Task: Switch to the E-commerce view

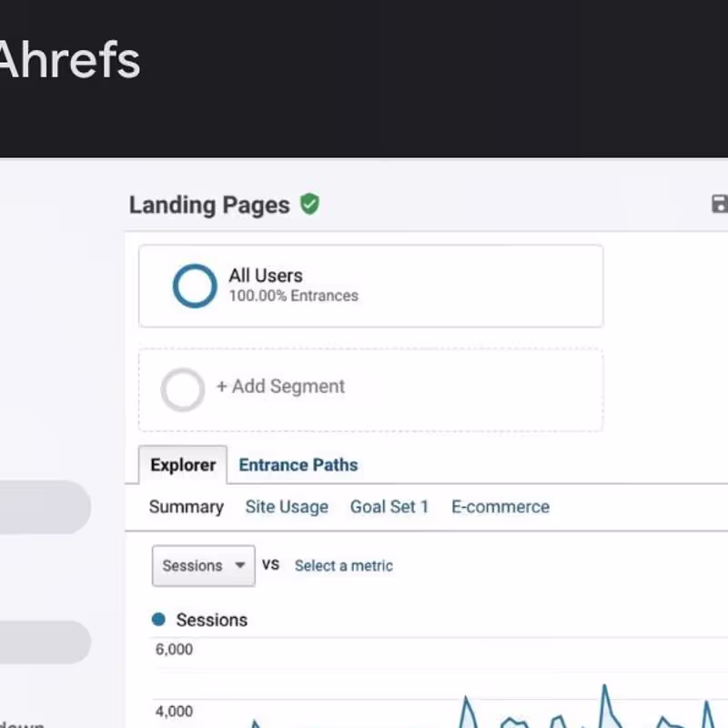Action: click(x=500, y=507)
